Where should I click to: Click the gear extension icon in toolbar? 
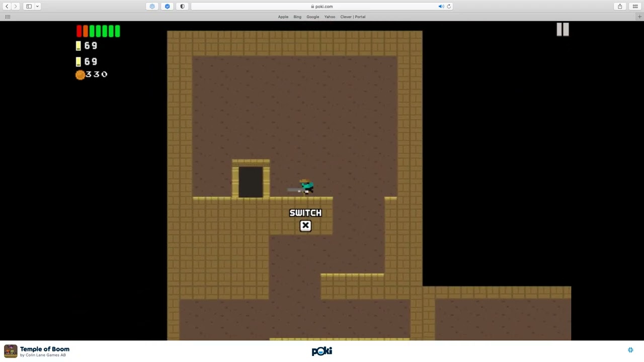pyautogui.click(x=152, y=6)
